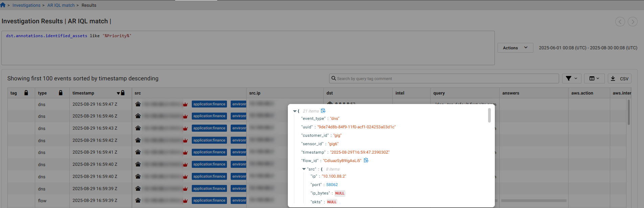Open the filter funnel dropdown
Screen dimensions: 644x208
pyautogui.click(x=572, y=79)
